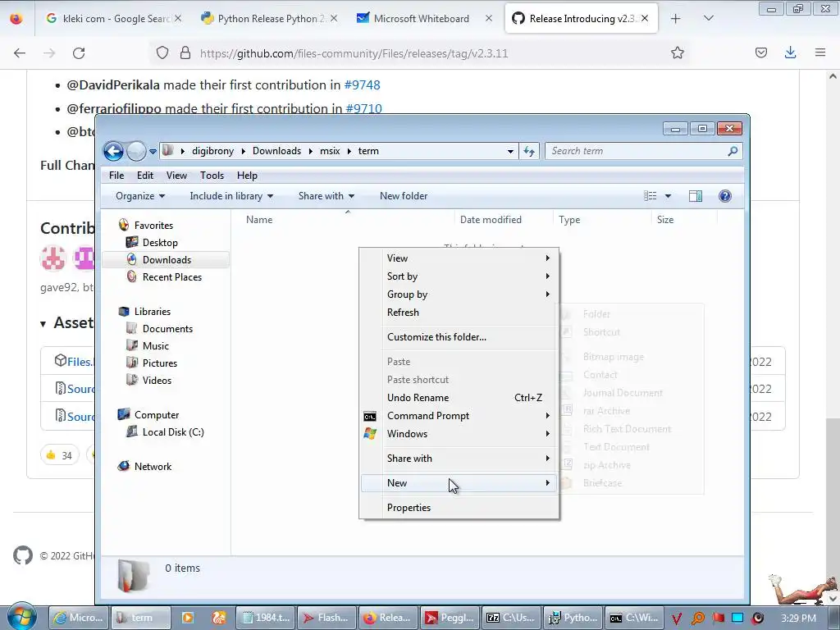Open the File menu in Explorer

[x=116, y=176]
